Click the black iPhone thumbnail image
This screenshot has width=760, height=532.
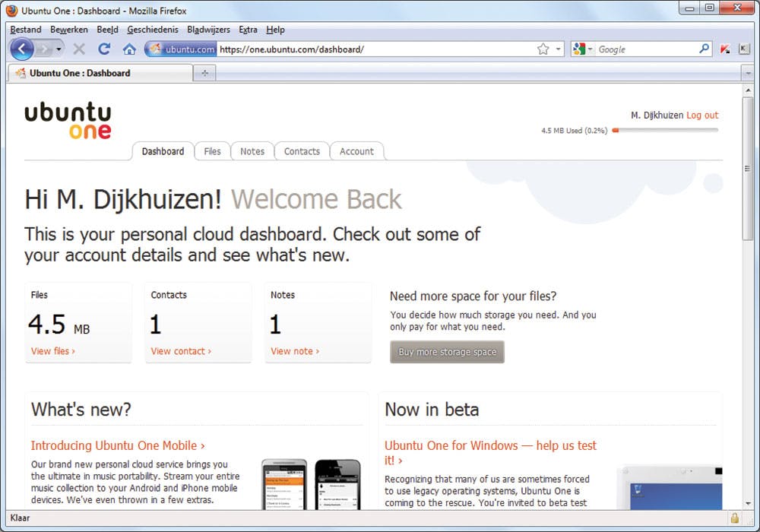pyautogui.click(x=338, y=483)
